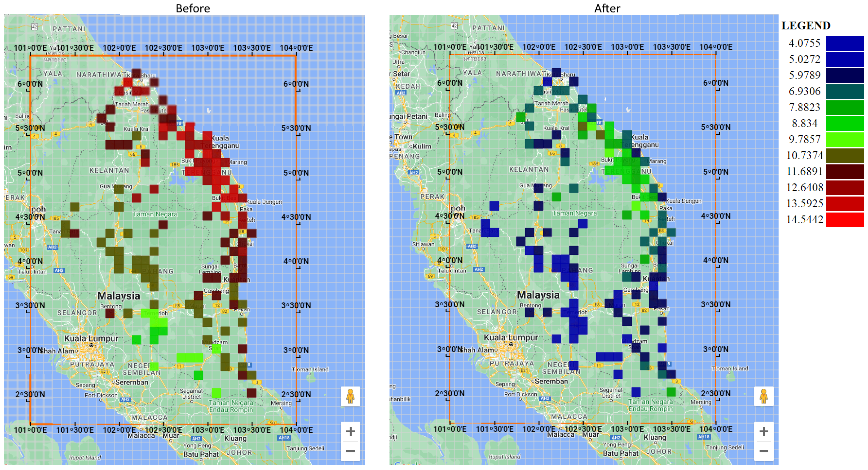
Task: Click the 6.9306 teal legend swatch
Action: pyautogui.click(x=845, y=91)
